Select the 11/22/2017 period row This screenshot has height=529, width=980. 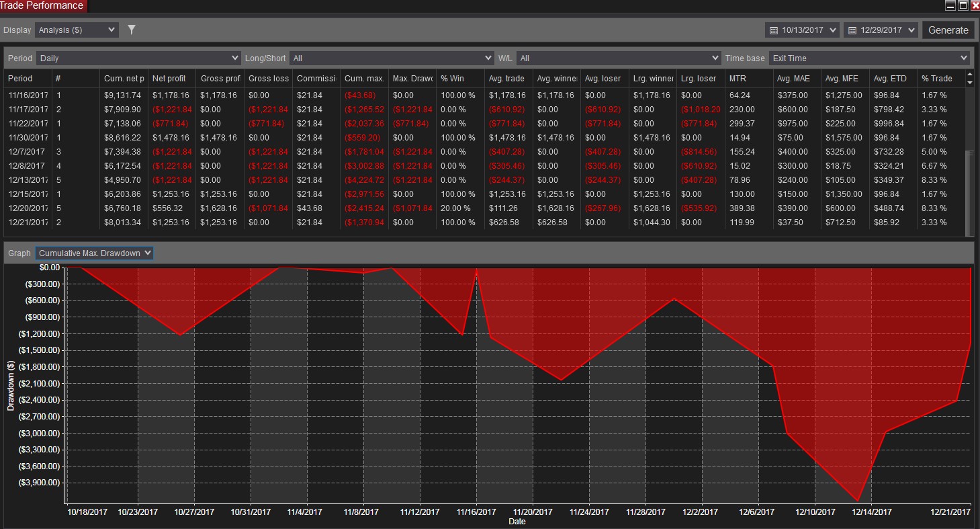pos(484,124)
